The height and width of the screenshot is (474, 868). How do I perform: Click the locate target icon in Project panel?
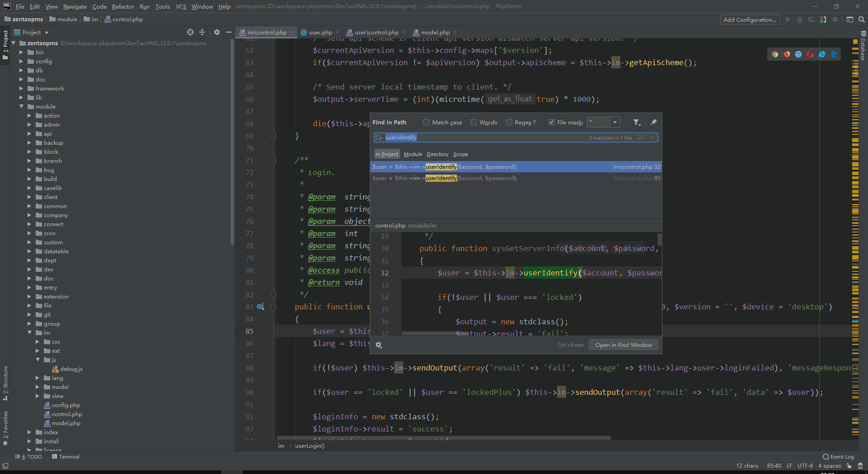190,32
